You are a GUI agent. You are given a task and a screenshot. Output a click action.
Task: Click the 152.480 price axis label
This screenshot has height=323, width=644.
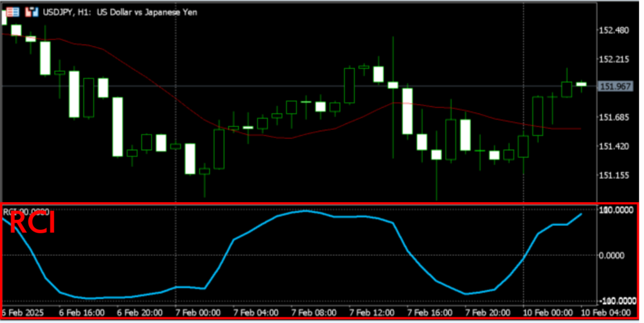[x=614, y=31]
